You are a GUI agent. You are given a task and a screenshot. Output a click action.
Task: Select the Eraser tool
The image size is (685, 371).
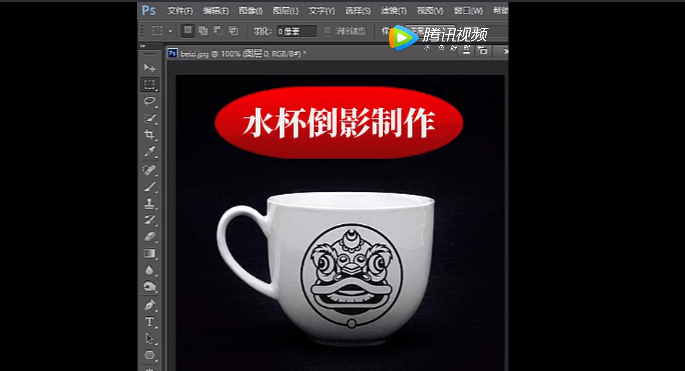pos(149,237)
